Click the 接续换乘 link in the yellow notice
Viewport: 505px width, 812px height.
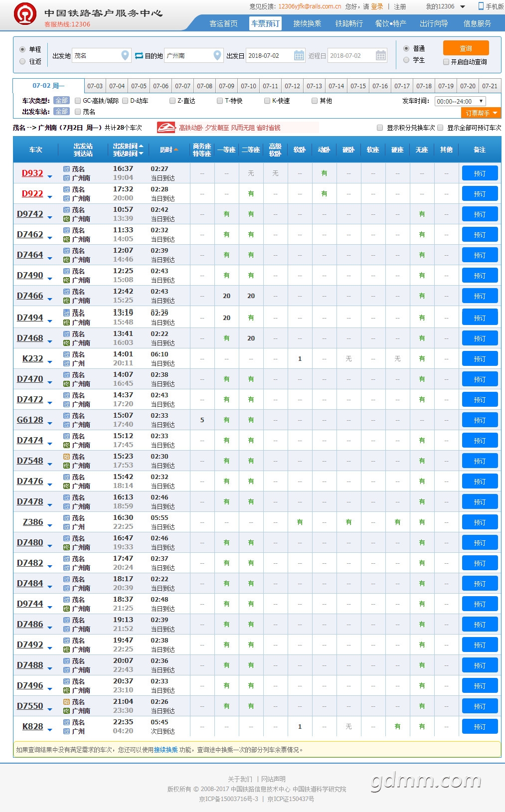pos(166,750)
